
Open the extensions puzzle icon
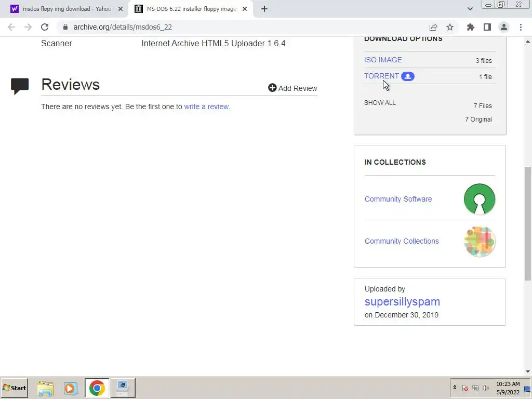(x=471, y=27)
